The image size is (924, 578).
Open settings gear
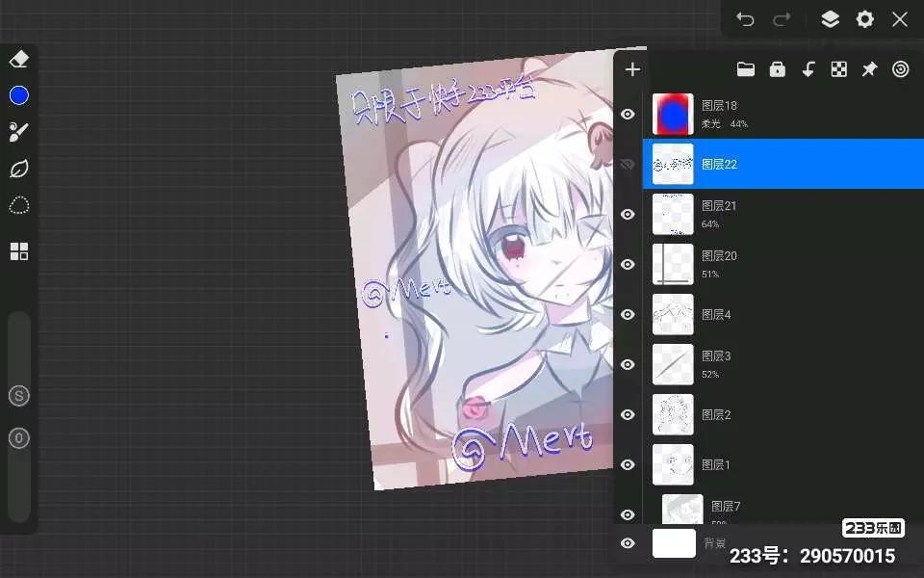[864, 19]
